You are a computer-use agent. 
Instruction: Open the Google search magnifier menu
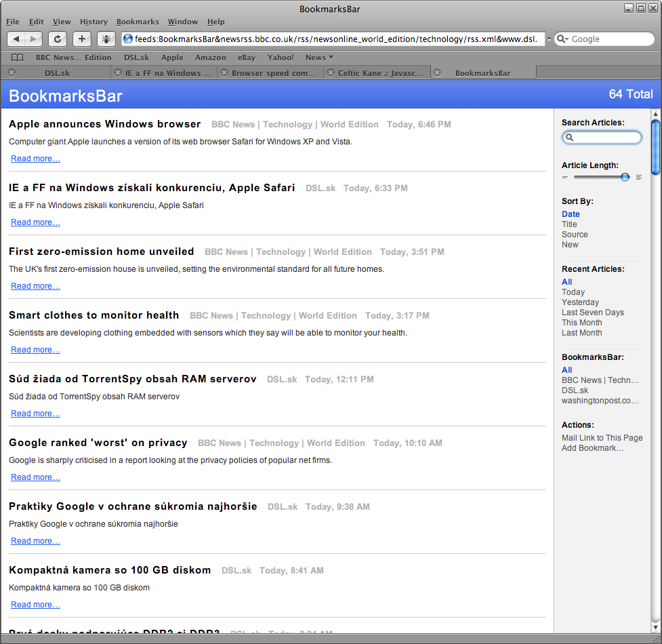click(562, 39)
